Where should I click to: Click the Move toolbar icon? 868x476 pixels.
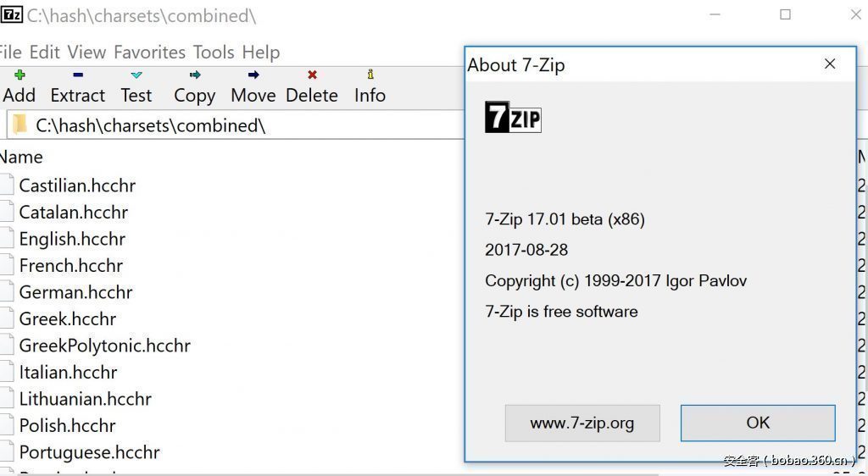click(253, 76)
